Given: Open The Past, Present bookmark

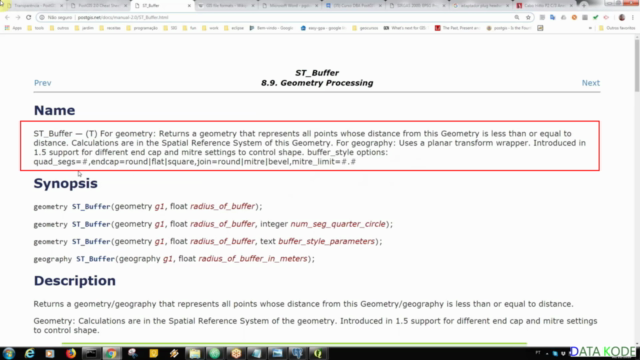Looking at the screenshot, I should pos(457,28).
